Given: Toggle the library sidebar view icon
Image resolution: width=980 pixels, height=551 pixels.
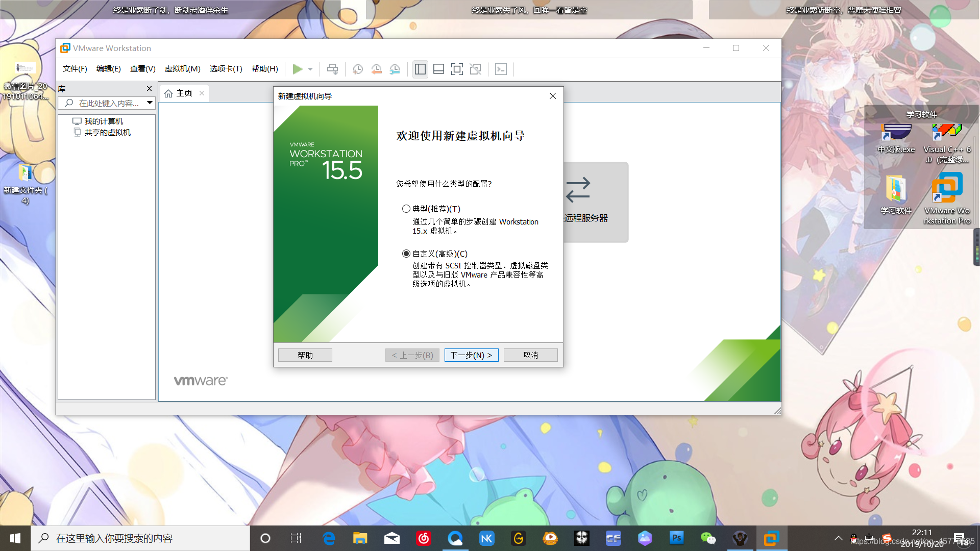Looking at the screenshot, I should pos(420,69).
